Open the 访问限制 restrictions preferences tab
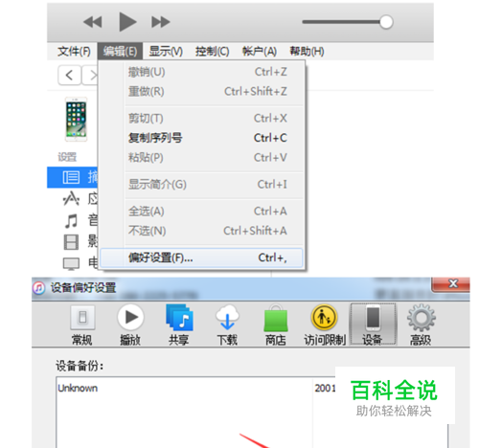 tap(325, 325)
